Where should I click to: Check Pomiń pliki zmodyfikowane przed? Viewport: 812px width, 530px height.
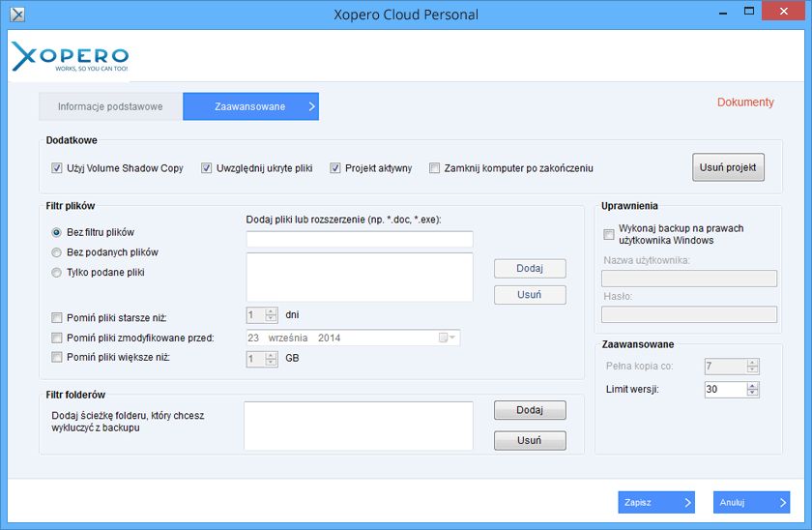pos(57,338)
